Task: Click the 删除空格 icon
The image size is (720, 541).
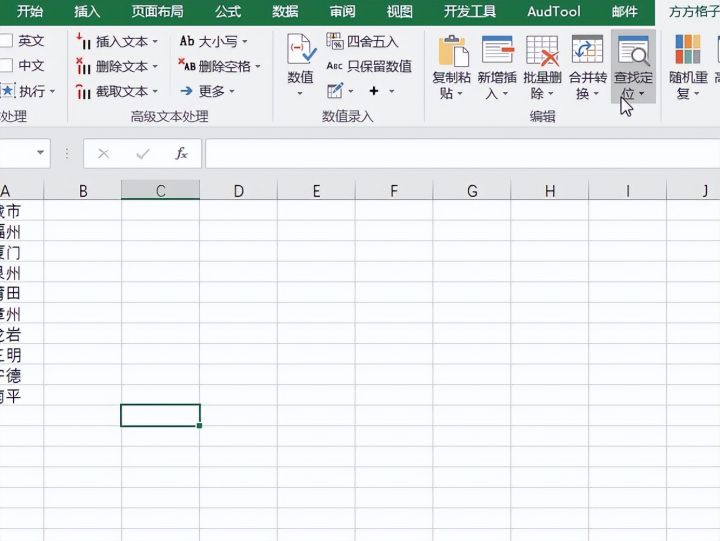Action: point(187,66)
